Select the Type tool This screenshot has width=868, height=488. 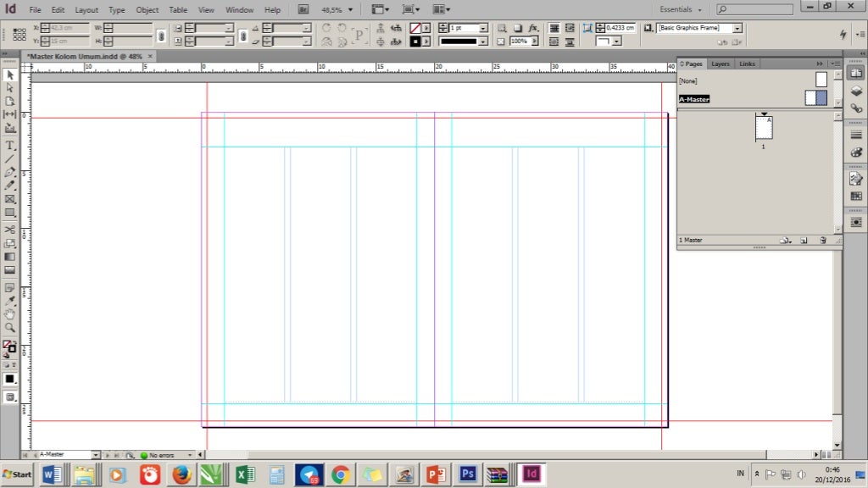(10, 146)
